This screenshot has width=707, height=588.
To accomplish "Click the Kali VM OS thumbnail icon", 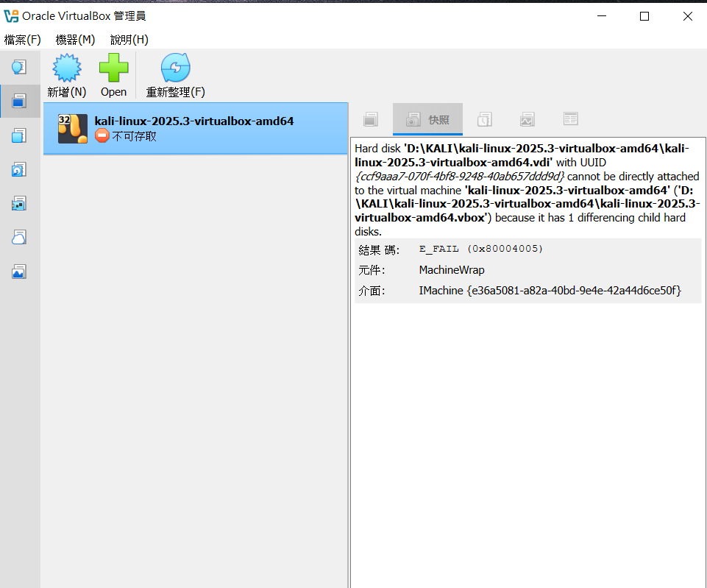I will [73, 129].
